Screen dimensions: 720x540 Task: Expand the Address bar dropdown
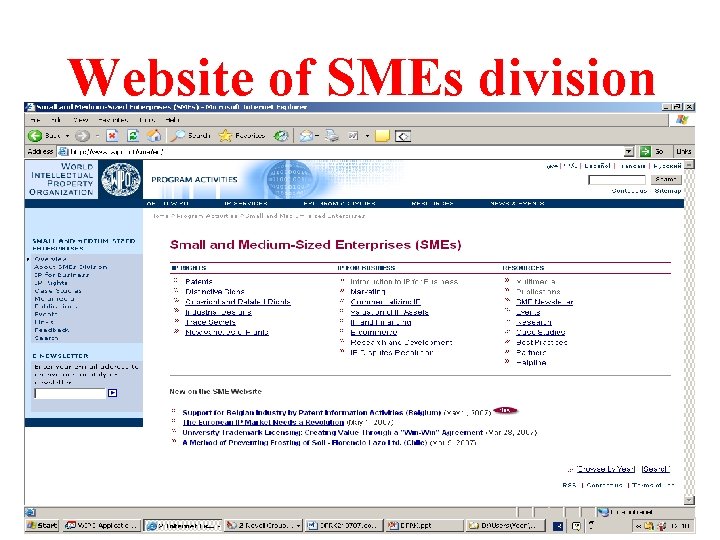(x=629, y=152)
